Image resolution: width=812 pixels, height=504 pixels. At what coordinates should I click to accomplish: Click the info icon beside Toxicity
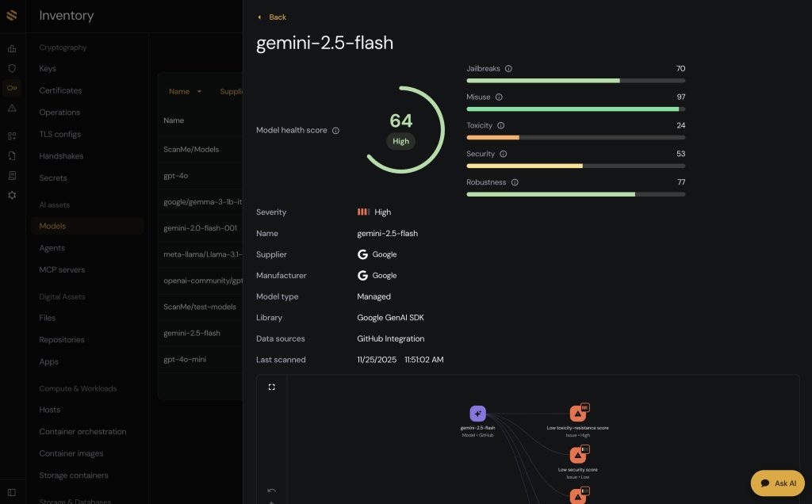[x=500, y=126]
